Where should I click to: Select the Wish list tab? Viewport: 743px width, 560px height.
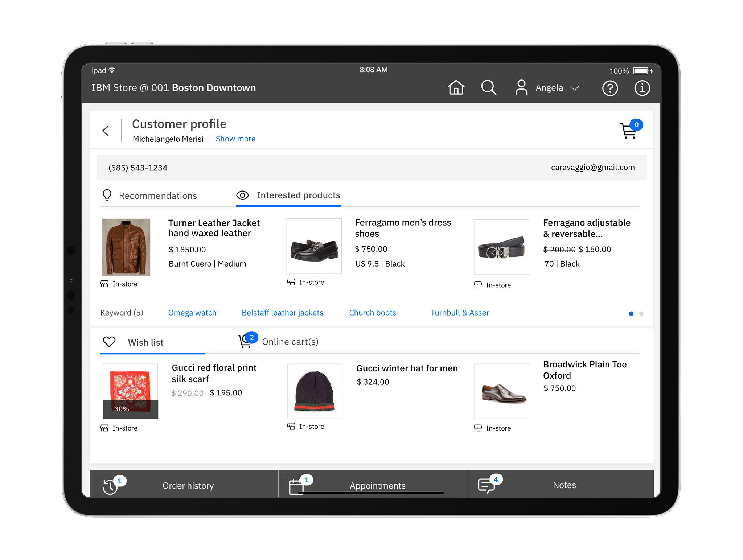[x=145, y=342]
